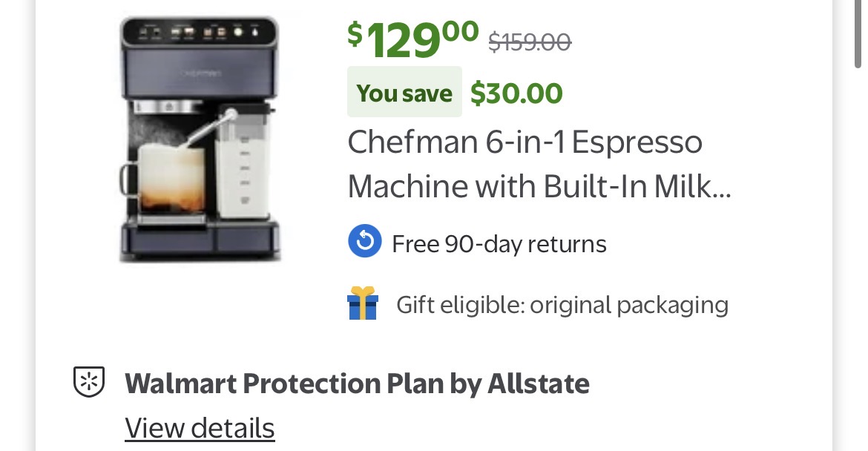The height and width of the screenshot is (451, 868).
Task: Click the gift box icon
Action: pyautogui.click(x=363, y=303)
